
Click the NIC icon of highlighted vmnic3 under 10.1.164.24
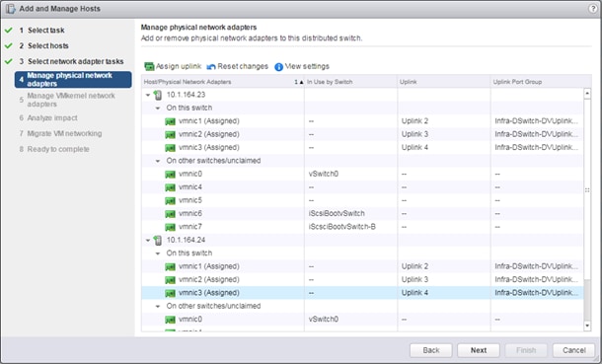[170, 293]
